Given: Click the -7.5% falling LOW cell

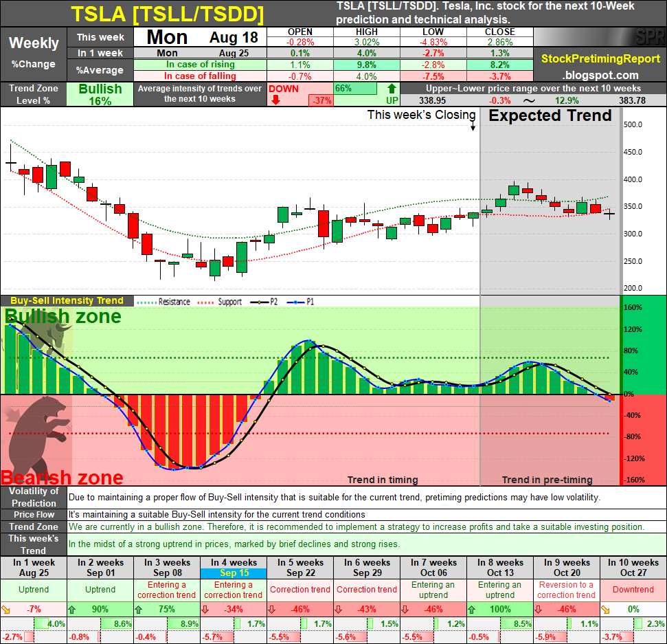Looking at the screenshot, I should pyautogui.click(x=433, y=76).
